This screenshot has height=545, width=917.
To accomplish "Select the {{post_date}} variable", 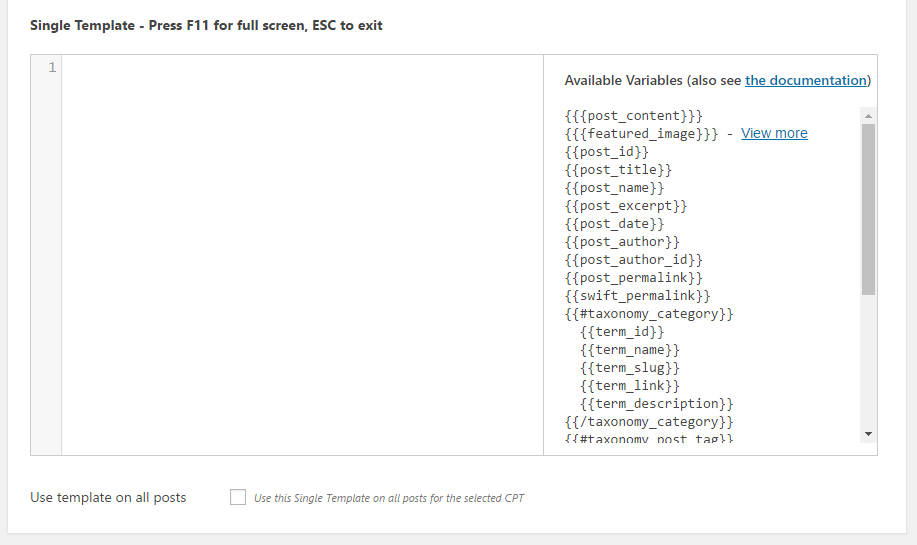I will (614, 224).
